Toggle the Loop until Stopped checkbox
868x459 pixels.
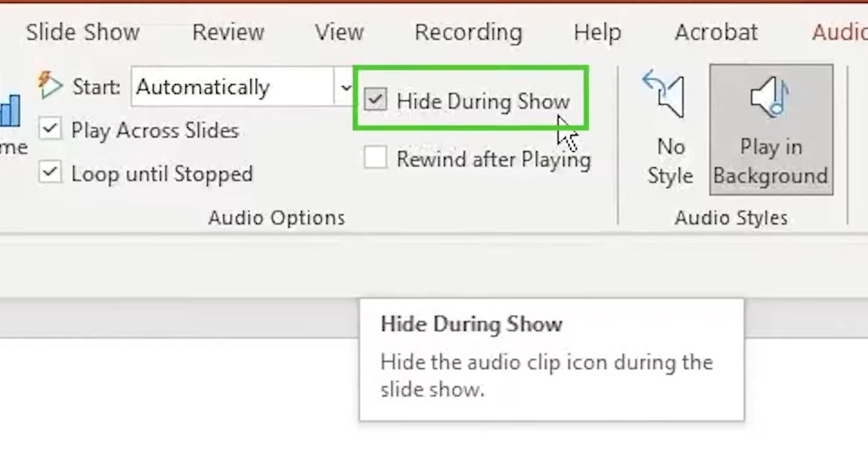point(50,173)
